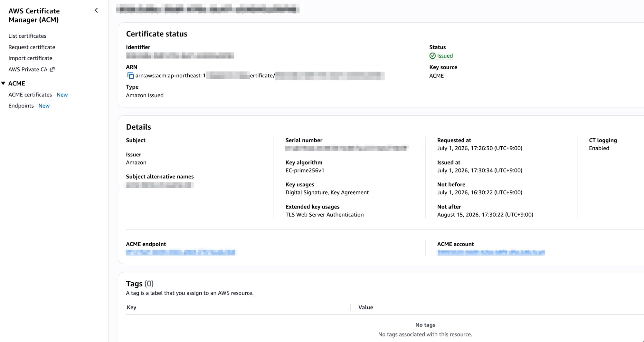Image resolution: width=644 pixels, height=342 pixels.
Task: Click the blurred Subject alternative names value
Action: coord(160,185)
